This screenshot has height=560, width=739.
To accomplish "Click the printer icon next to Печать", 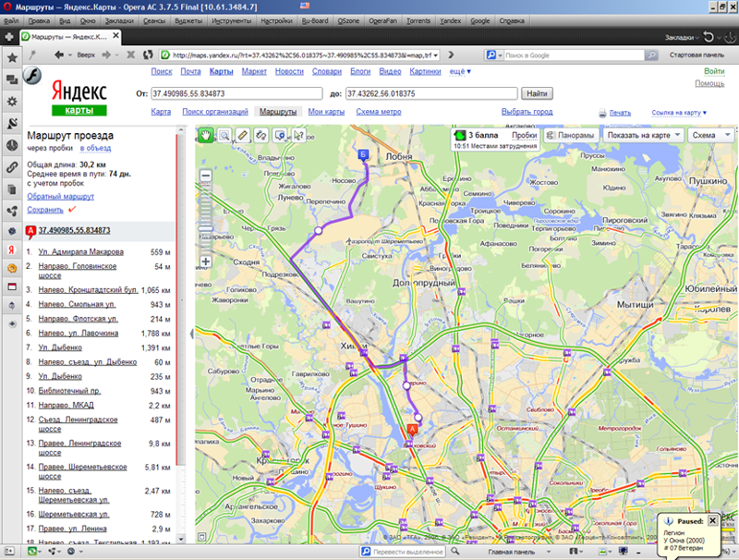I will [602, 113].
